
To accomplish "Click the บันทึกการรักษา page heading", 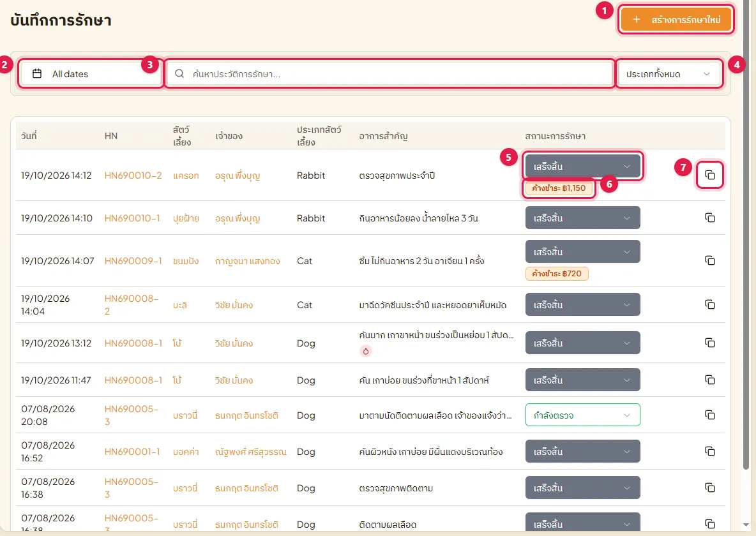I will point(61,20).
